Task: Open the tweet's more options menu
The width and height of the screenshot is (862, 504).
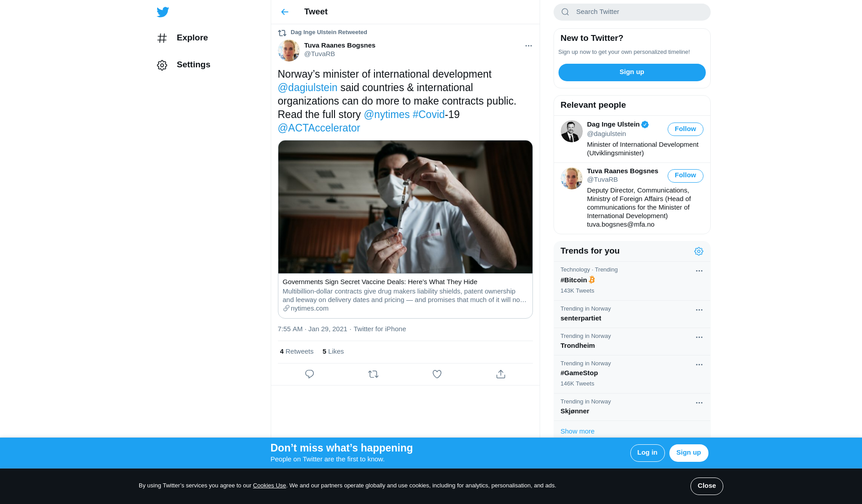Action: [528, 46]
